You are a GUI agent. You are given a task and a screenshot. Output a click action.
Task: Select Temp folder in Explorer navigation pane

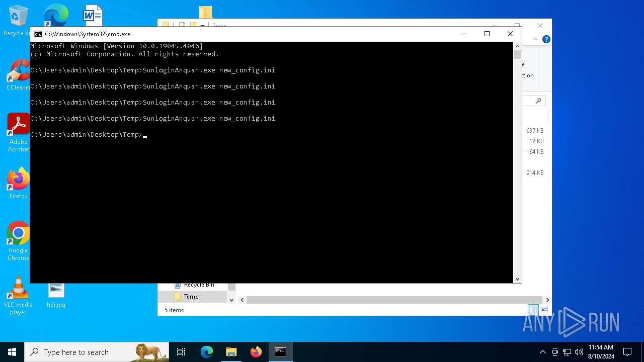coord(193,297)
